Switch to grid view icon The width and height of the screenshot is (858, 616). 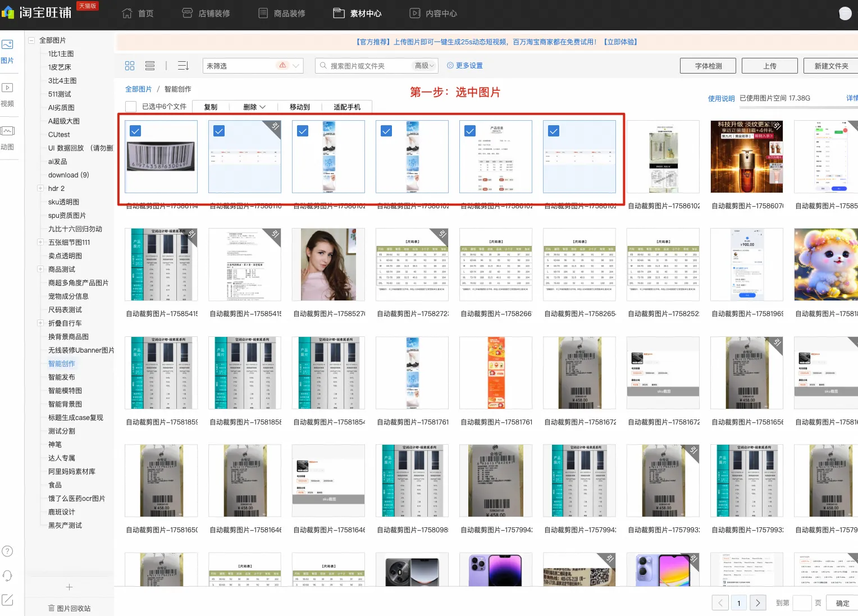130,66
